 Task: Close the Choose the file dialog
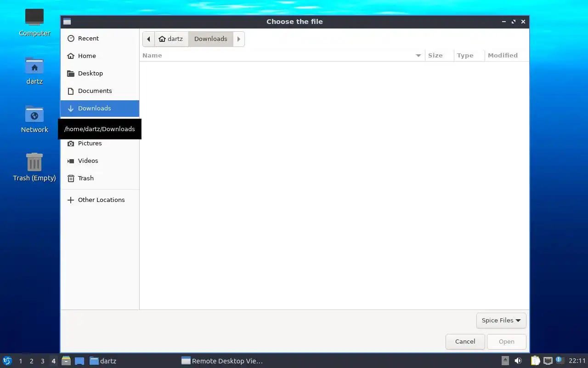[x=523, y=22]
